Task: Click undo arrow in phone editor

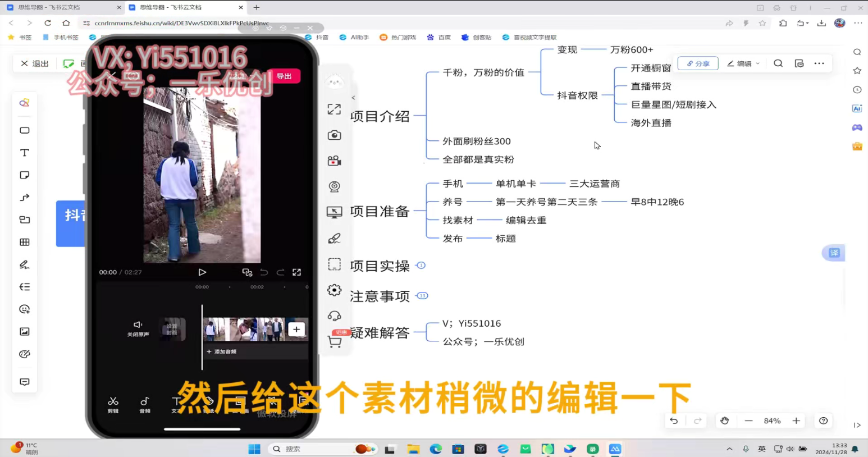Action: [264, 272]
